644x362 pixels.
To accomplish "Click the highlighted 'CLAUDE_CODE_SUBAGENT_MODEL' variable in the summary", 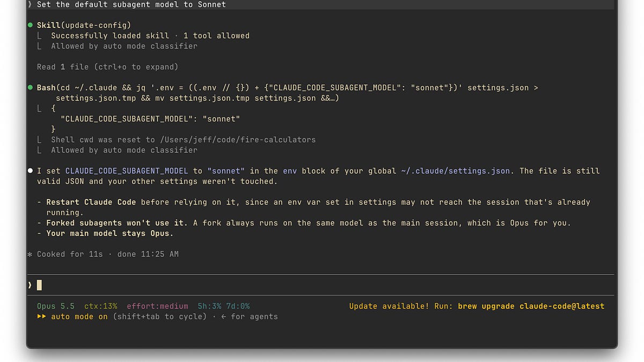I will pos(127,171).
